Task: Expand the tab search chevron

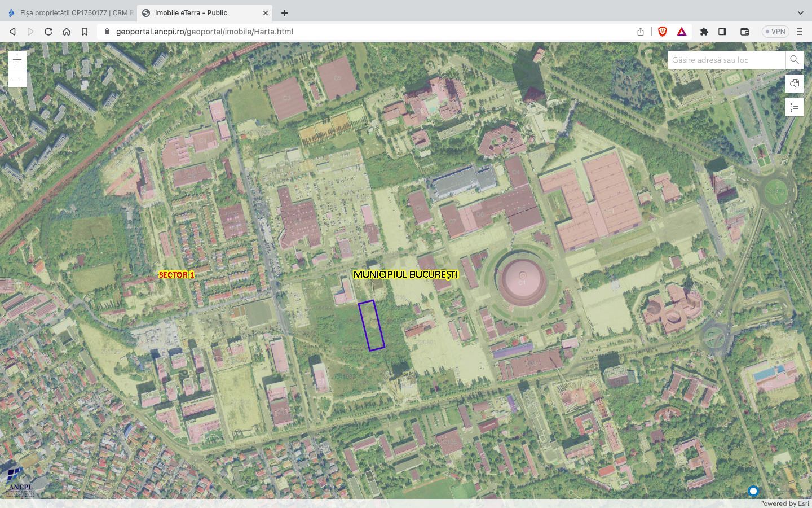Action: click(x=800, y=12)
